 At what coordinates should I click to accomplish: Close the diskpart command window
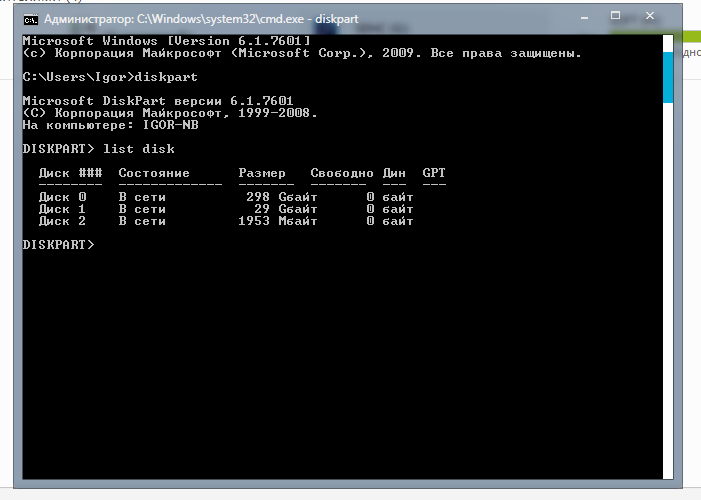pos(650,16)
